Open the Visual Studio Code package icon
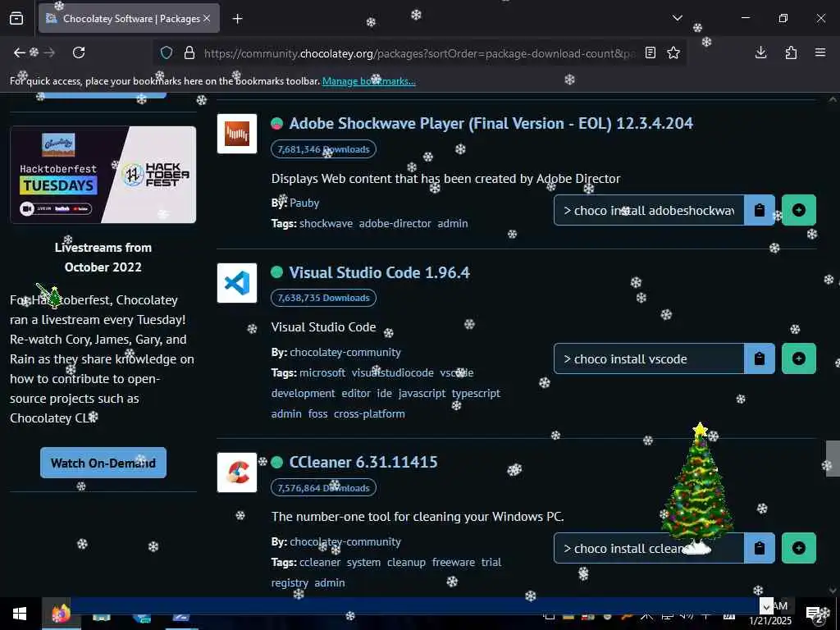 237,283
